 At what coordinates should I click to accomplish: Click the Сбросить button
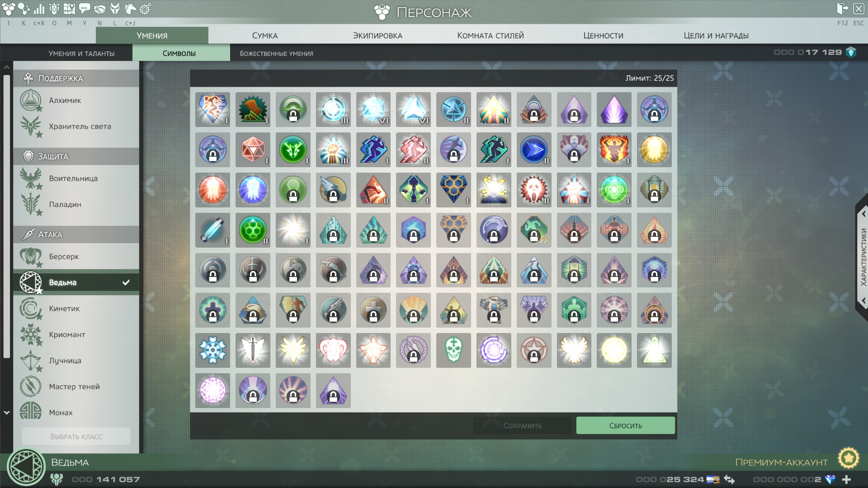[x=626, y=426]
